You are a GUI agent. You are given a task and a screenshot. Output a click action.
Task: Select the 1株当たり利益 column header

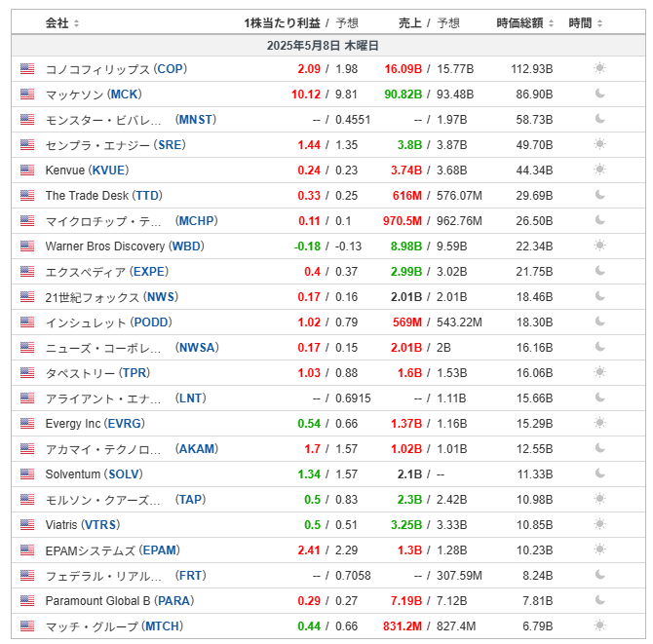pyautogui.click(x=282, y=23)
